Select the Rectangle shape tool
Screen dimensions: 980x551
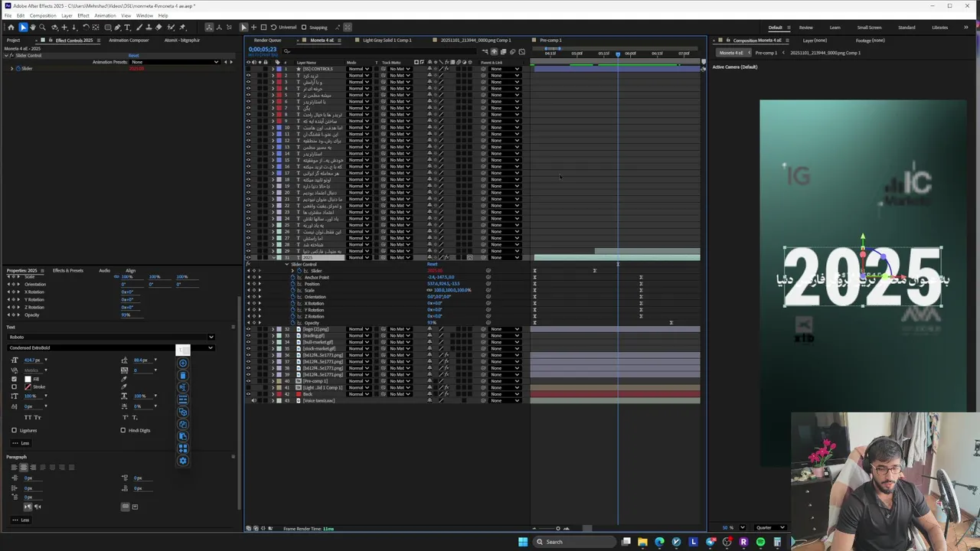pyautogui.click(x=108, y=27)
